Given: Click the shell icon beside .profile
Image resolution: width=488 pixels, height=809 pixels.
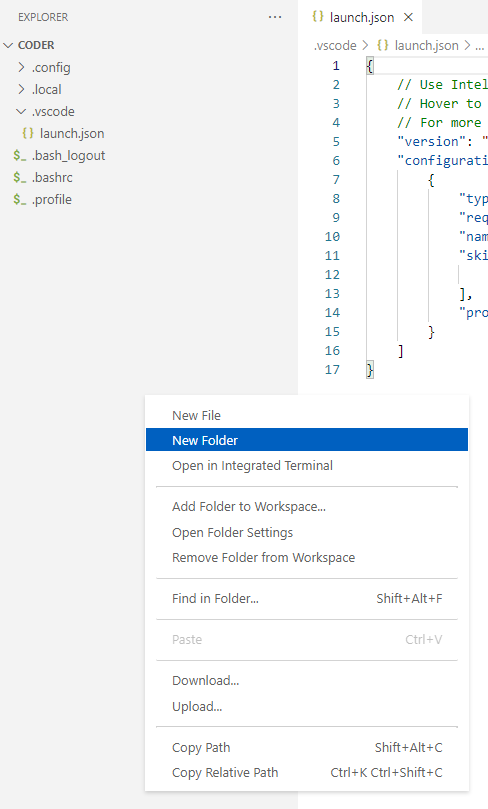Looking at the screenshot, I should [x=20, y=200].
